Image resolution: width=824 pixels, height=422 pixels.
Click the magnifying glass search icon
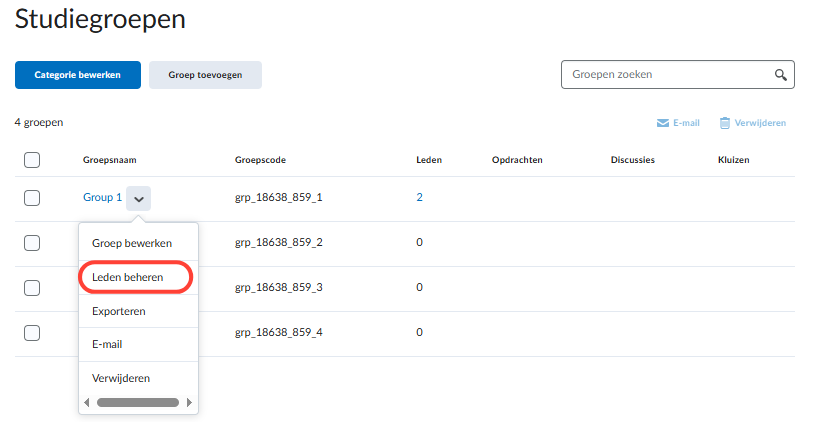[780, 75]
